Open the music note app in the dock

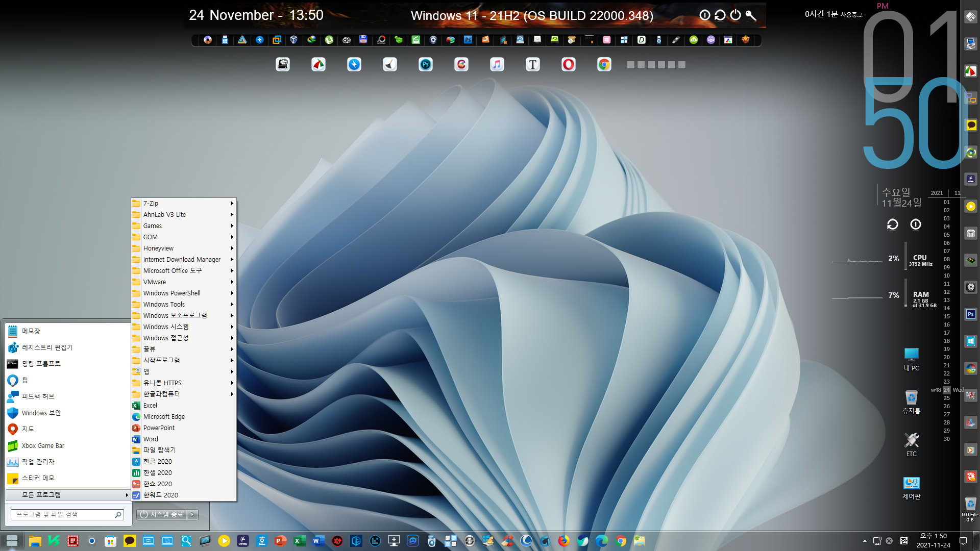pyautogui.click(x=497, y=64)
